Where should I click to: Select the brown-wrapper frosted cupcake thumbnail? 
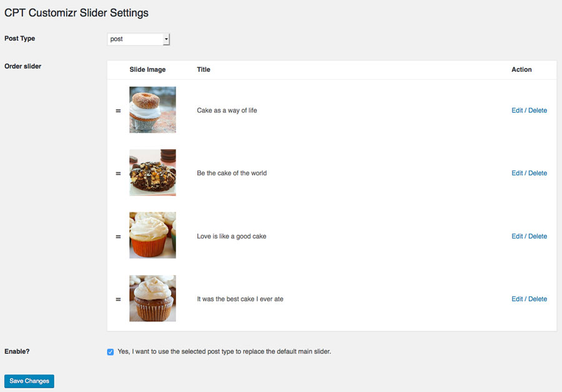pyautogui.click(x=153, y=298)
